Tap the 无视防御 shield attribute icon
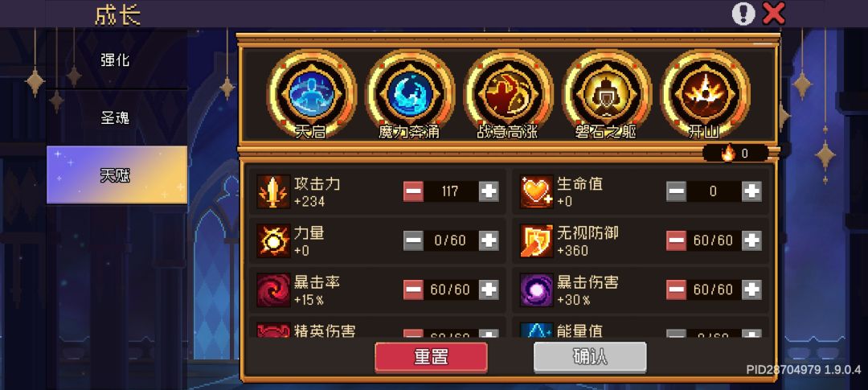 (536, 241)
